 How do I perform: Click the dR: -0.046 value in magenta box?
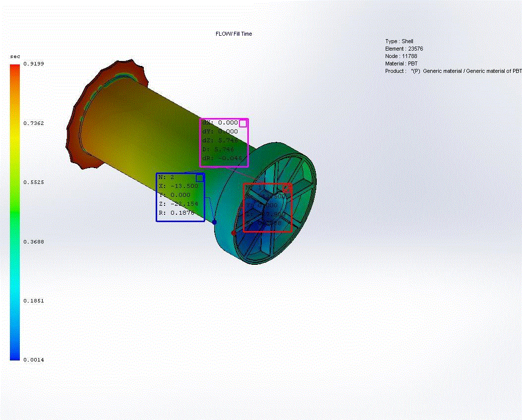222,158
